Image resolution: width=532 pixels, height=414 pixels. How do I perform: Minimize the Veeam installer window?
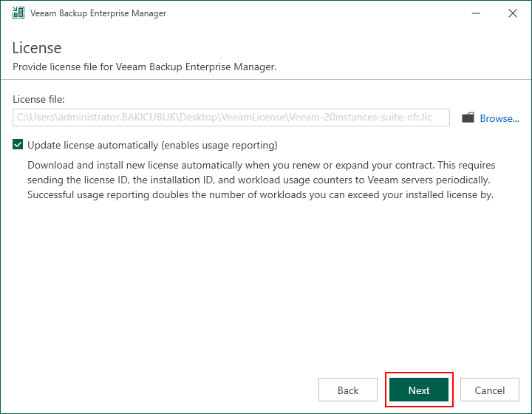(476, 13)
